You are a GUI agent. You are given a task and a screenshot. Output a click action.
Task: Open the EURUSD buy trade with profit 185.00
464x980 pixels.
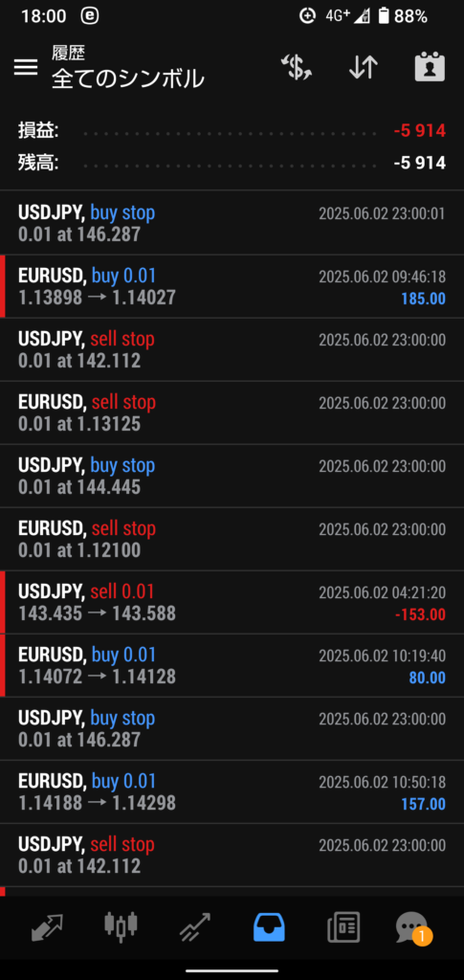click(x=232, y=286)
